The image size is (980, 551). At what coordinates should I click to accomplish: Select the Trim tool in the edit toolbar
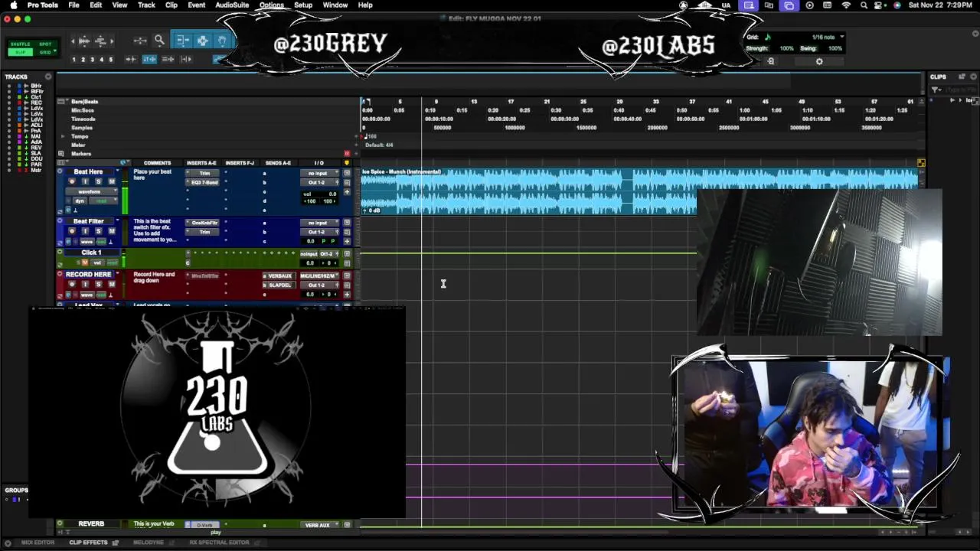[183, 40]
